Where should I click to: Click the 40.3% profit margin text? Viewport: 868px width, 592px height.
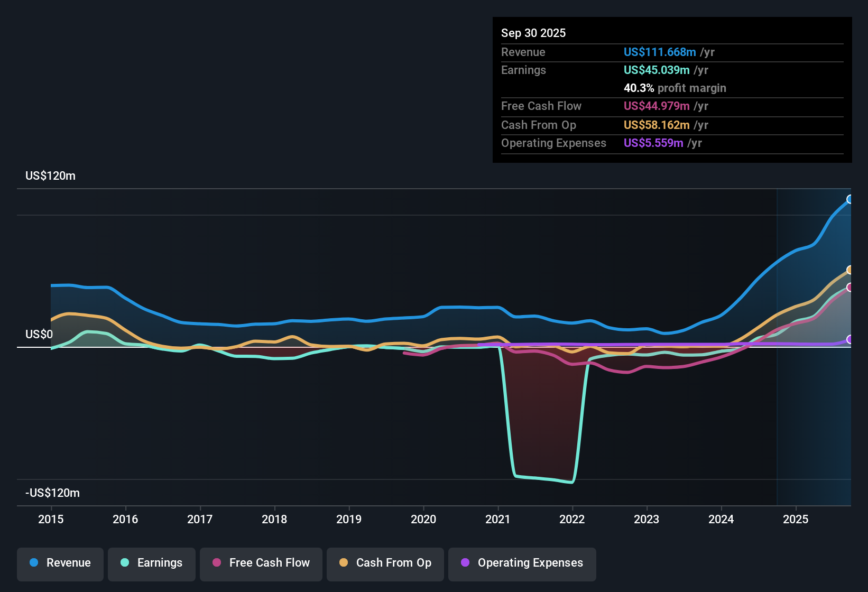coord(675,88)
